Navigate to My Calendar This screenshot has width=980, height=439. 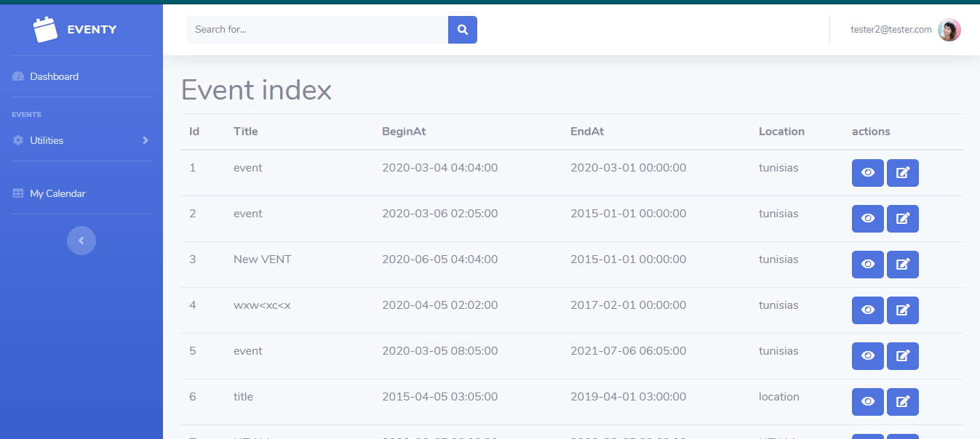[56, 193]
